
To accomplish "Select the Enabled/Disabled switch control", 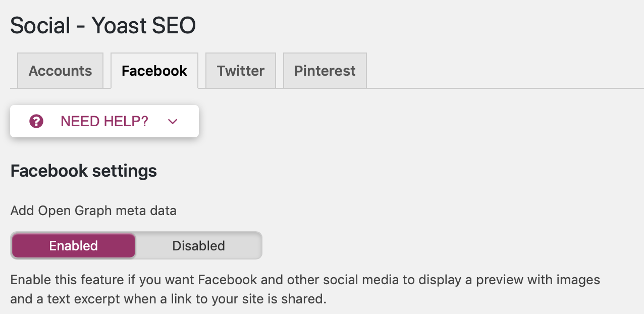I will tap(136, 246).
